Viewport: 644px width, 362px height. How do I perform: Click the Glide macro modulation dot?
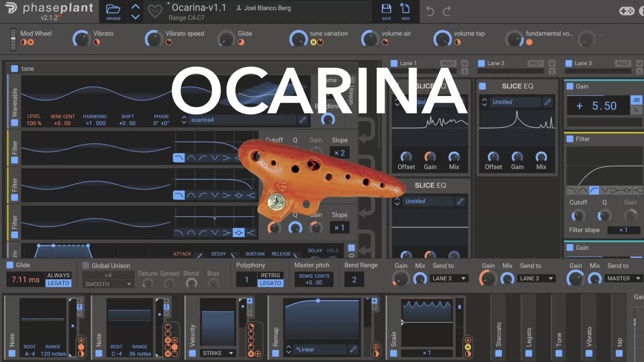[x=241, y=42]
